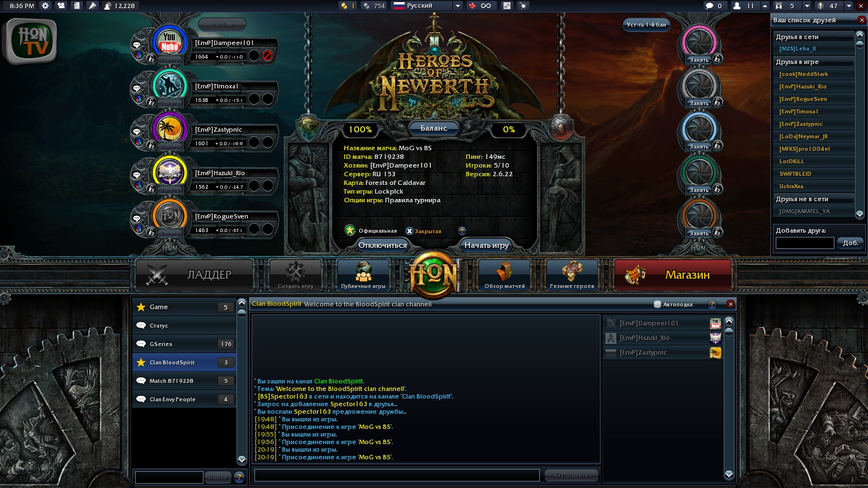Viewport: 868px width, 488px height.
Task: Click the red ban icon on Dampeer101's row
Action: click(267, 55)
